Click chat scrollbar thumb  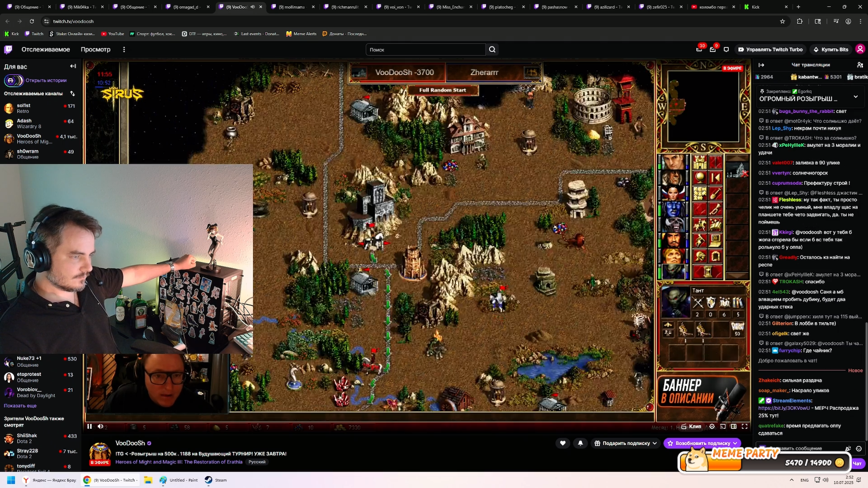(866, 382)
